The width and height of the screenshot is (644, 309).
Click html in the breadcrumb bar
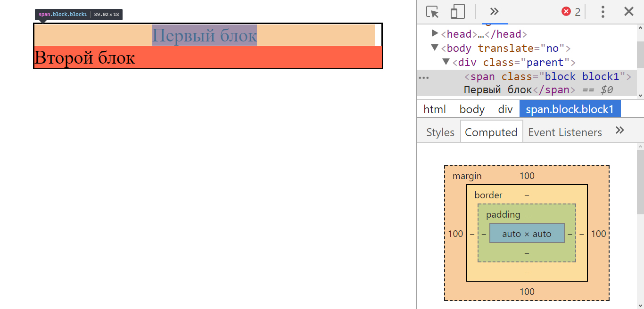435,109
